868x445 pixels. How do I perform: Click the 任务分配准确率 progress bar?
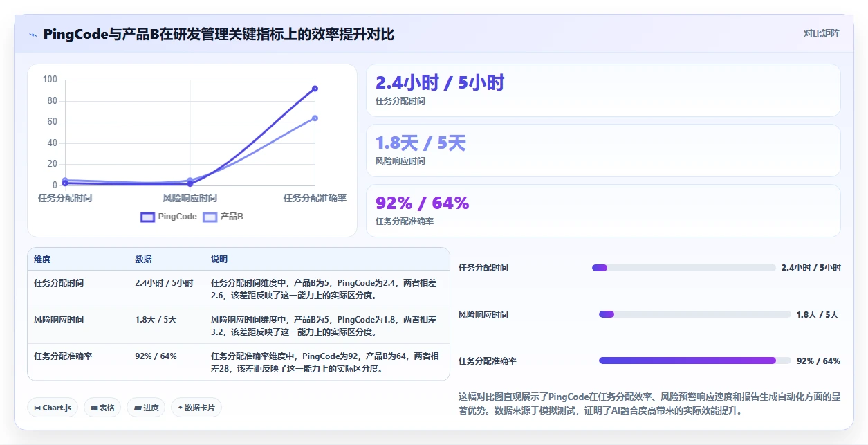pos(694,361)
